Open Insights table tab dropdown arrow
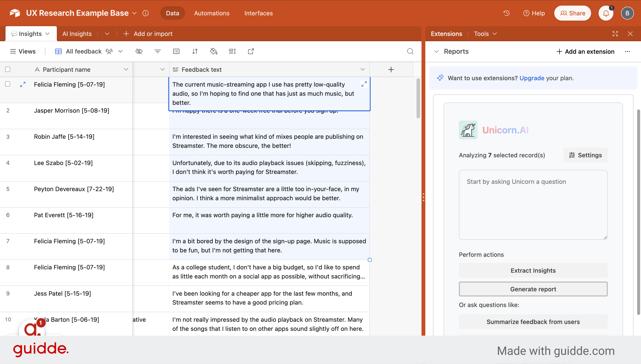The width and height of the screenshot is (641, 364). [48, 34]
